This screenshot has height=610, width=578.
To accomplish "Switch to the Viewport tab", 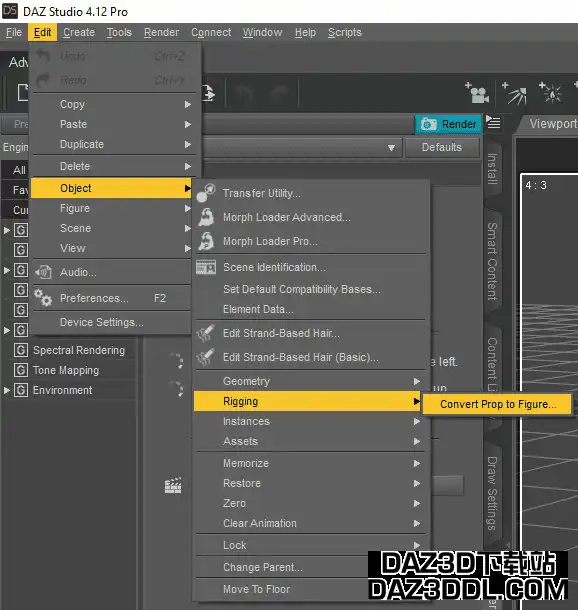I will (552, 124).
